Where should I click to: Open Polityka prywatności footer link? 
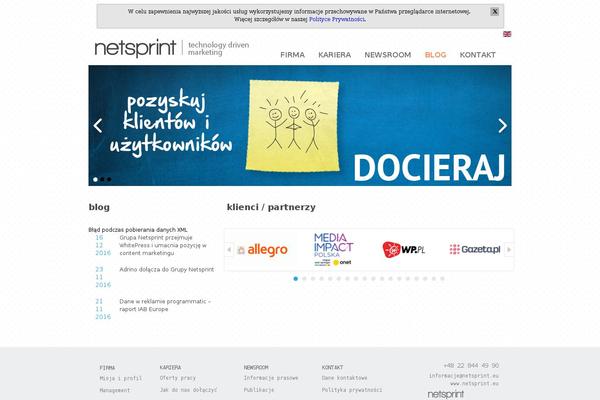(352, 390)
